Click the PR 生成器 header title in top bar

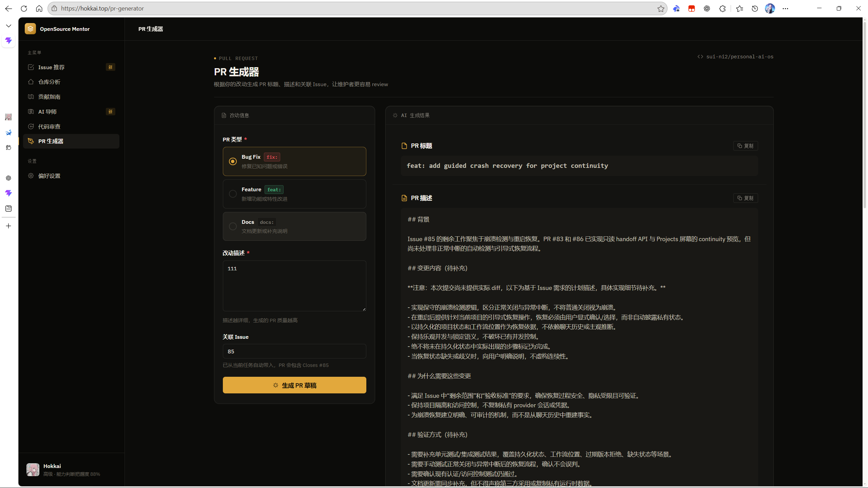[x=151, y=29]
